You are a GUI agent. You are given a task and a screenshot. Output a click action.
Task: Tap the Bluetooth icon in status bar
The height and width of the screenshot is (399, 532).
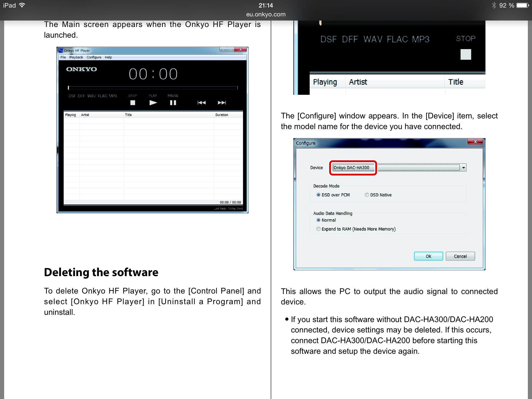tap(494, 5)
